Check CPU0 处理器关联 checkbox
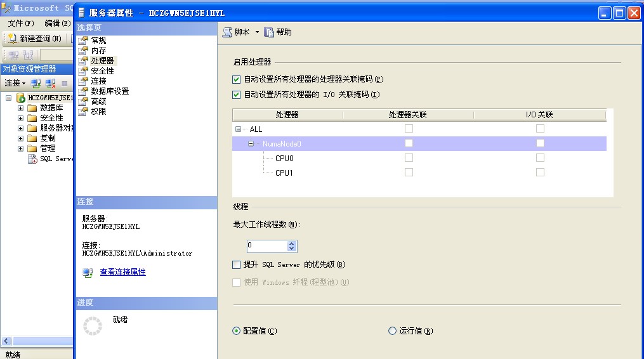Viewport: 644px width, 359px height. coord(409,158)
